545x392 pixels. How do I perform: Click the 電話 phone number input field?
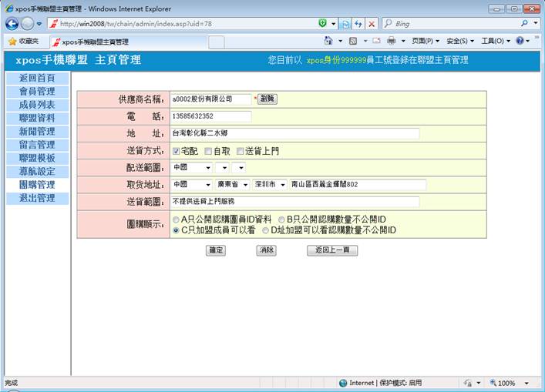point(211,116)
